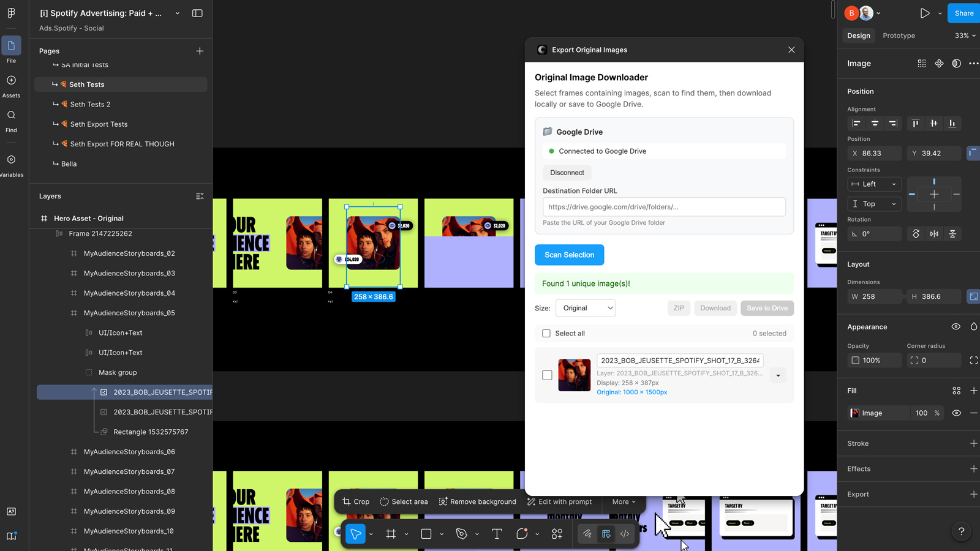
Task: Toggle individual corner radius icon
Action: point(974,361)
